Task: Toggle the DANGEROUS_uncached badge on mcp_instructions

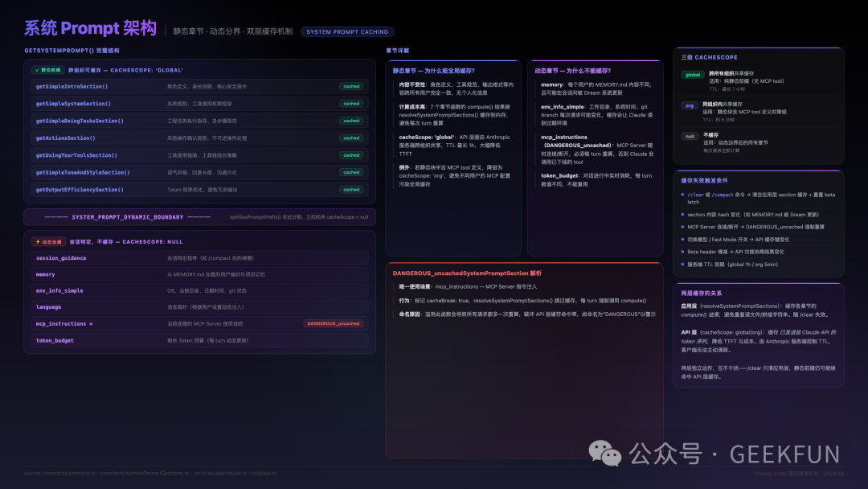Action: point(333,323)
